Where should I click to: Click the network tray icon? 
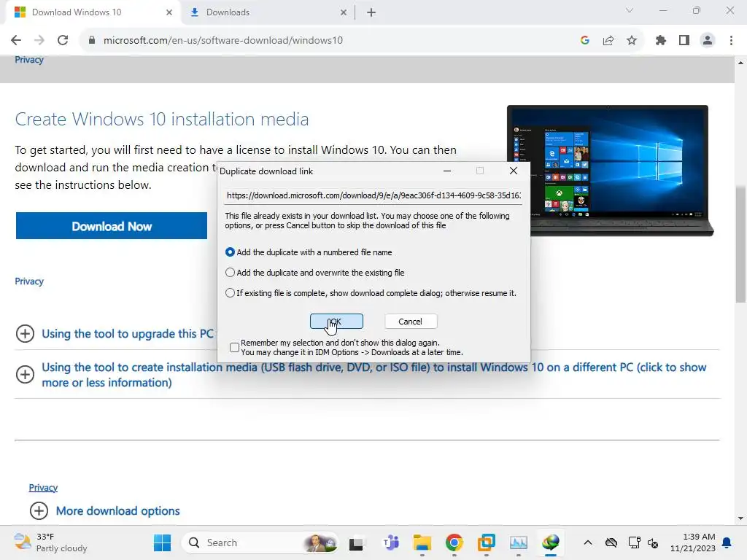[634, 542]
